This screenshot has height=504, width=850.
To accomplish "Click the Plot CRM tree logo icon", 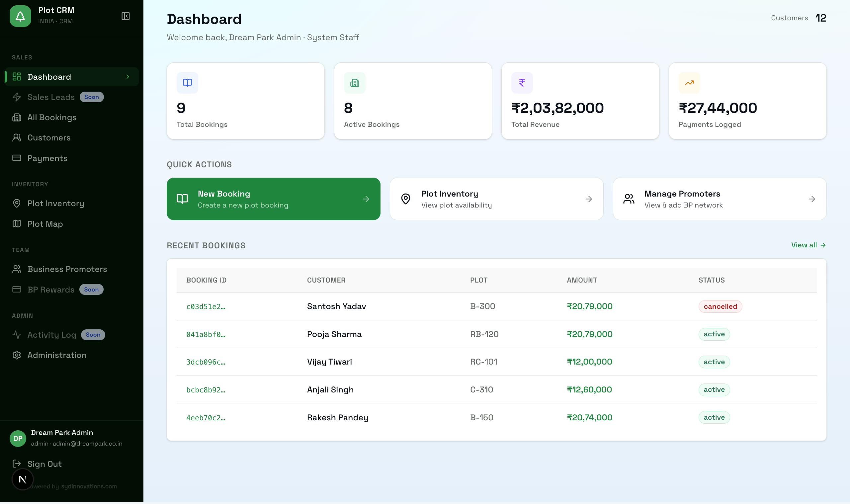I will click(20, 16).
